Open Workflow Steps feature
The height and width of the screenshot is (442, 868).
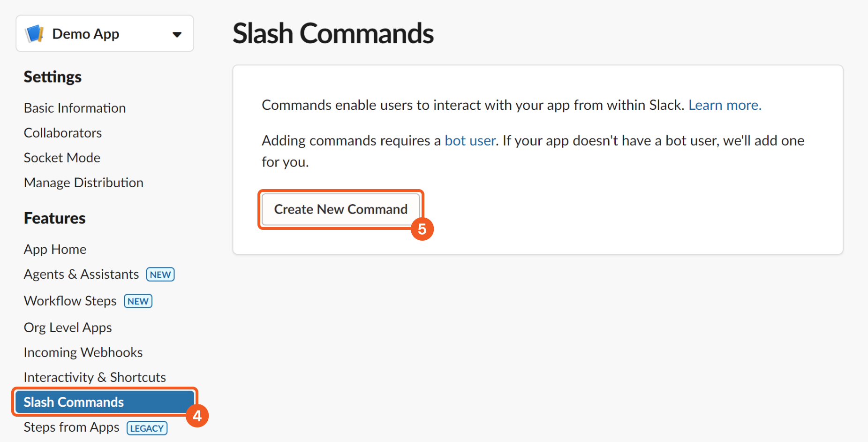[x=70, y=301]
